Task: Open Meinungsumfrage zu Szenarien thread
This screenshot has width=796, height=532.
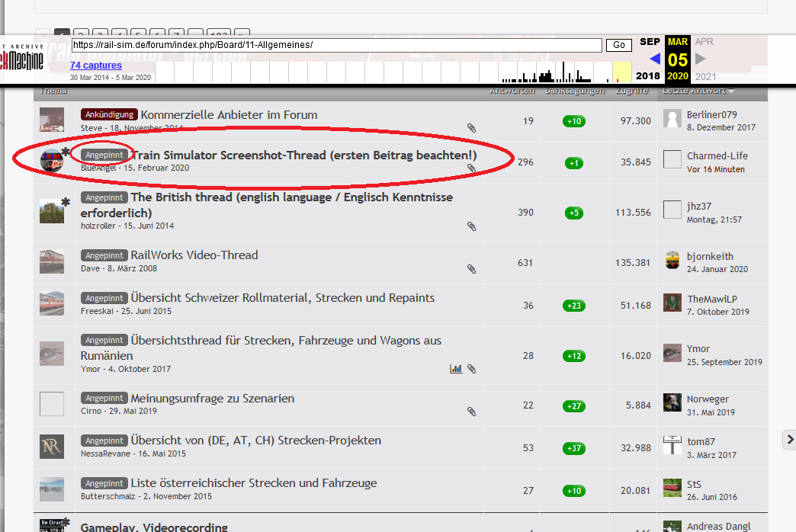Action: (212, 399)
